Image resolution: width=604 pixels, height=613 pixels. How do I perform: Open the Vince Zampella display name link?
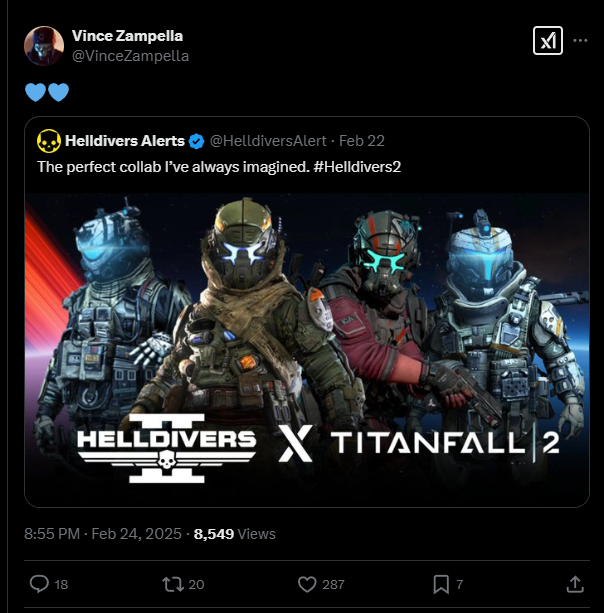[x=127, y=36]
